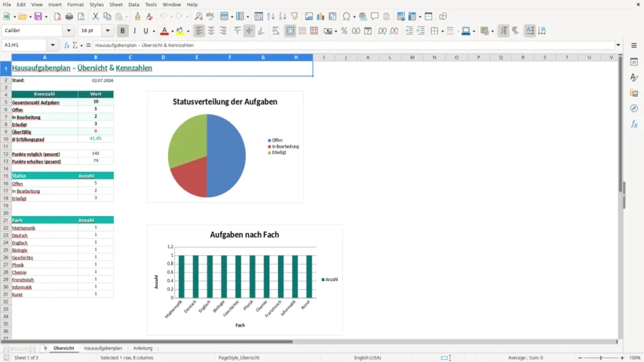Open underline style dropdown arrow
Image resolution: width=644 pixels, height=362 pixels.
[x=153, y=31]
